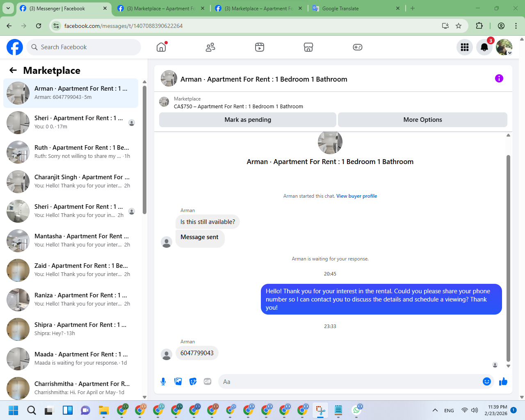Show hidden system tray icons

point(435,410)
